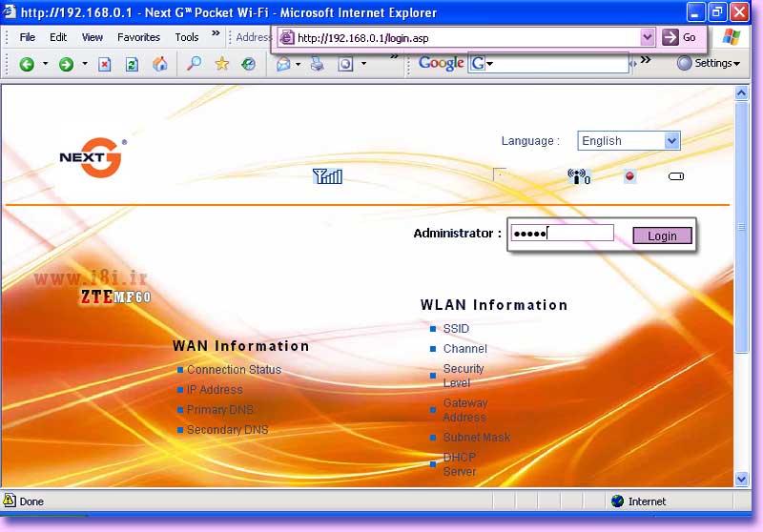Click the DHCP Server item
Image resolution: width=763 pixels, height=532 pixels.
tap(460, 464)
